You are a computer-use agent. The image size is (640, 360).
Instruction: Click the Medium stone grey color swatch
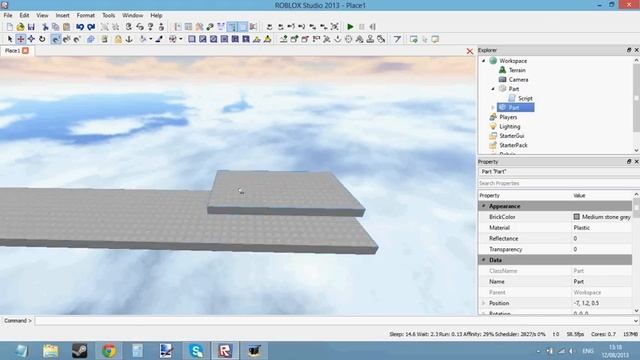(576, 217)
